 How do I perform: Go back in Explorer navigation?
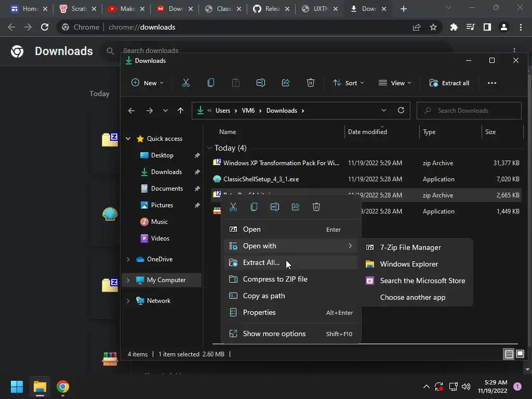pyautogui.click(x=131, y=111)
